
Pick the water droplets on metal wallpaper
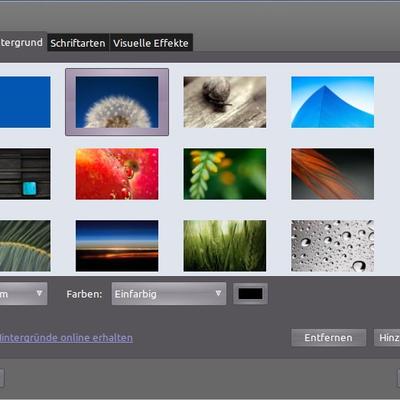coord(332,246)
